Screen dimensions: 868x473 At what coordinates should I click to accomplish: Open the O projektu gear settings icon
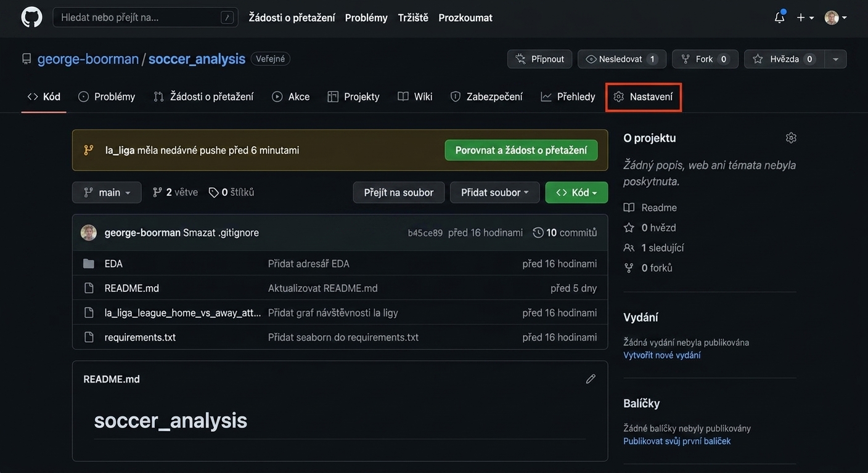tap(791, 138)
